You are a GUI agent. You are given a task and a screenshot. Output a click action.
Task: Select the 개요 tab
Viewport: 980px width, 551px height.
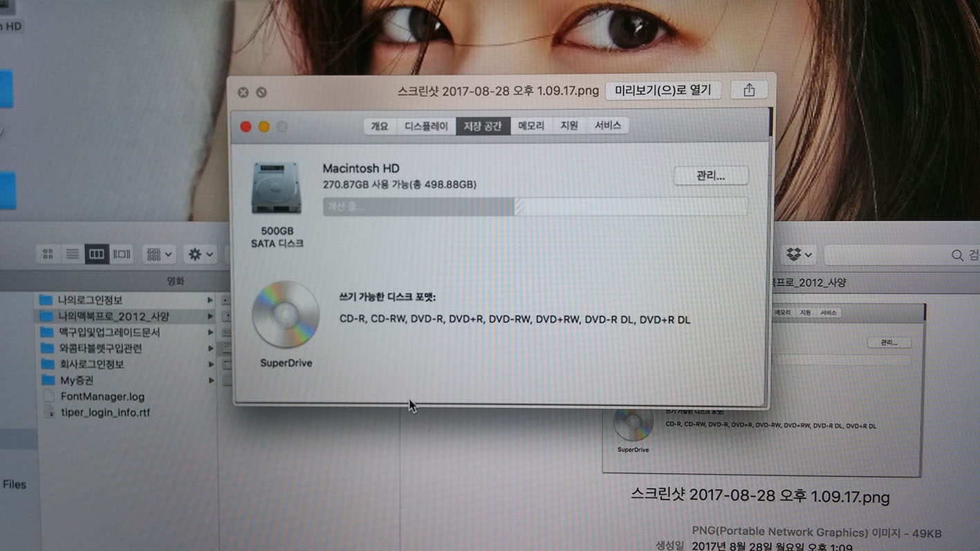(380, 126)
